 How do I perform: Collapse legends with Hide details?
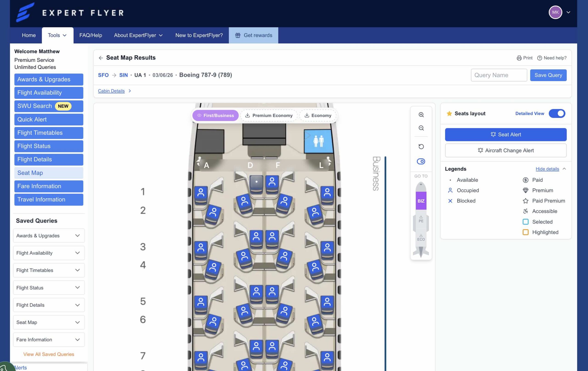point(547,169)
